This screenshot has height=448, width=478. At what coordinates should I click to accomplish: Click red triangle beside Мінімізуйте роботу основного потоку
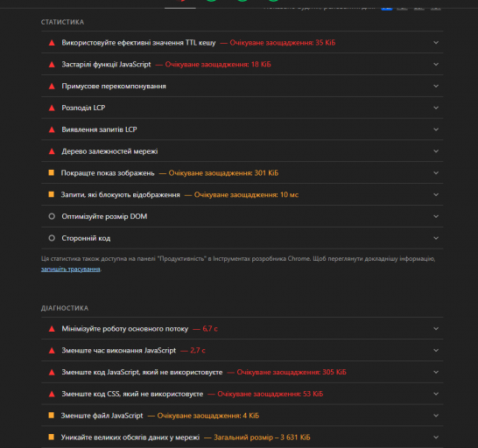(x=52, y=329)
